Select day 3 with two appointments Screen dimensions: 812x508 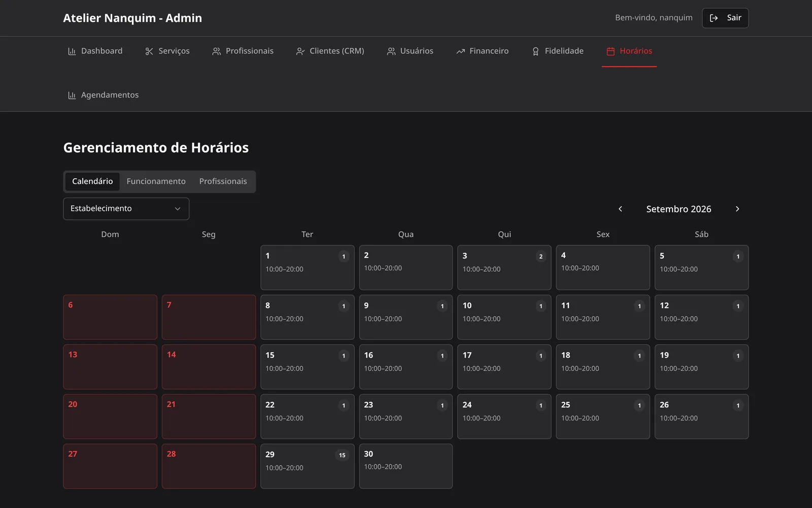[504, 268]
